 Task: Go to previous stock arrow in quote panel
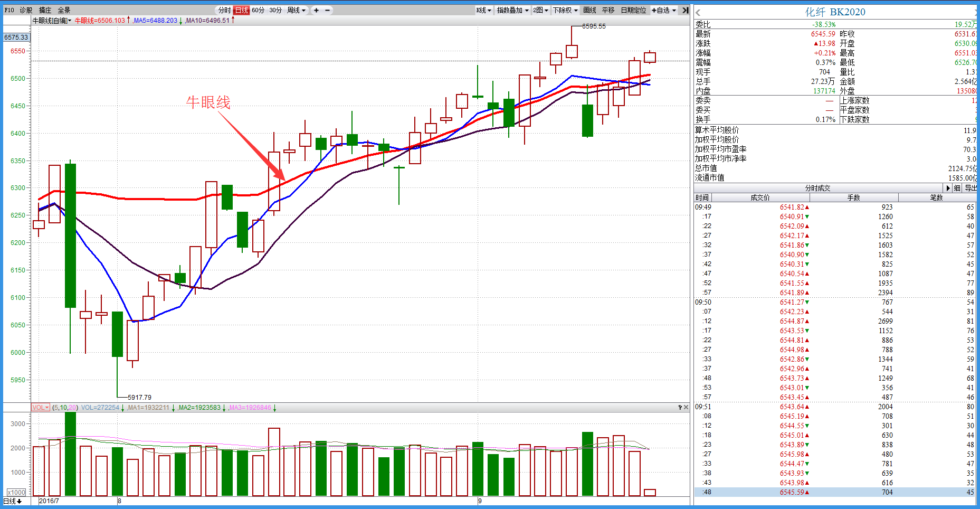[x=698, y=13]
